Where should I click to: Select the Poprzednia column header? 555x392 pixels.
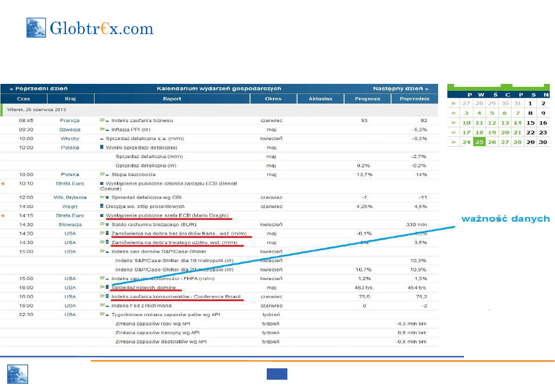tap(414, 99)
